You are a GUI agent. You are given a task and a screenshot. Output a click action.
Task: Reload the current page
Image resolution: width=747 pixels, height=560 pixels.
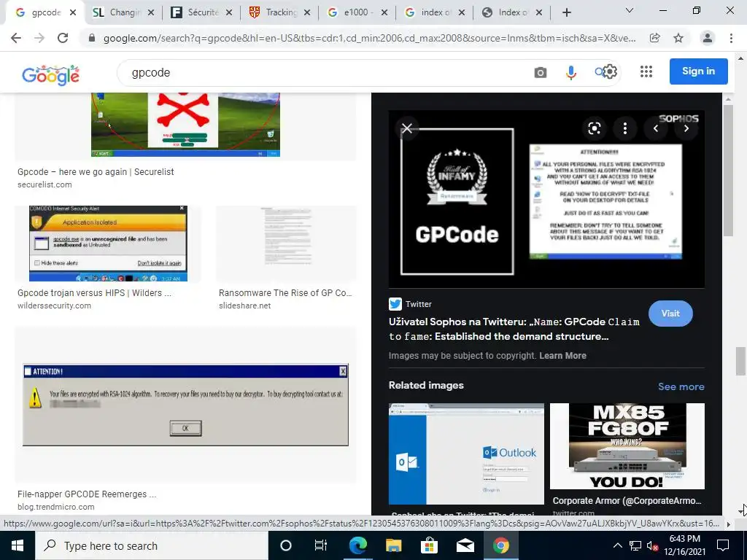(x=63, y=38)
